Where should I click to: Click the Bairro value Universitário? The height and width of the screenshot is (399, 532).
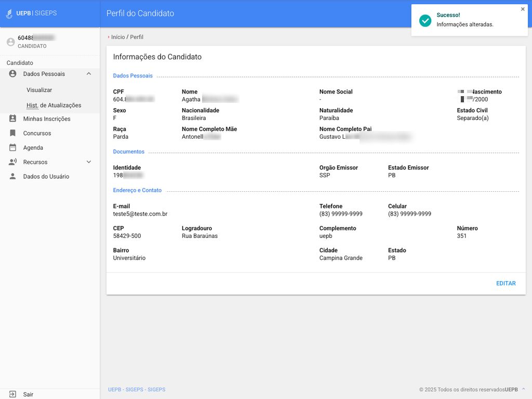129,258
